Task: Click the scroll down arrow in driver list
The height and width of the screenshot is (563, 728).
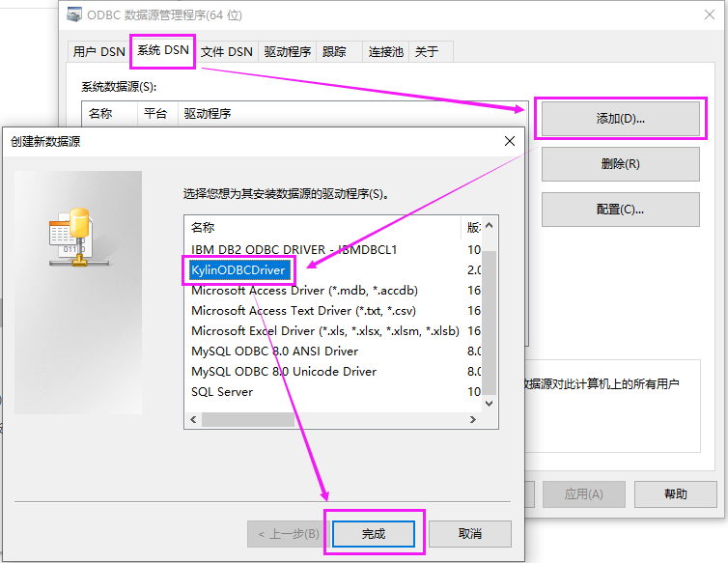Action: click(490, 404)
